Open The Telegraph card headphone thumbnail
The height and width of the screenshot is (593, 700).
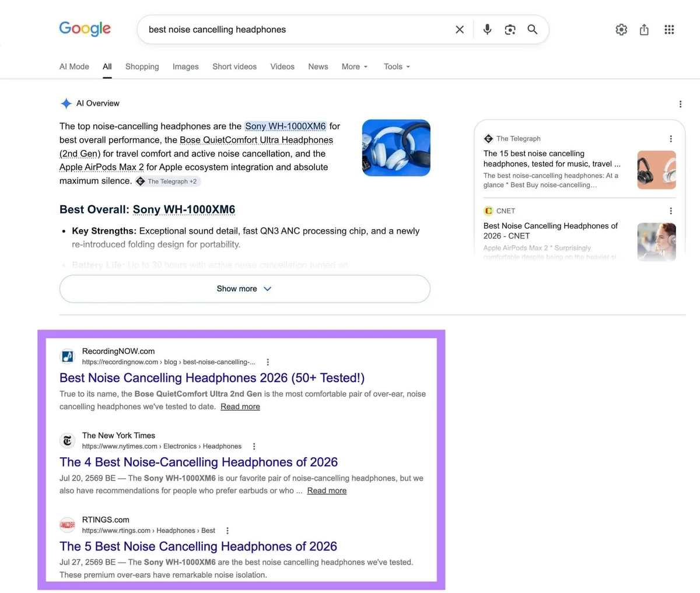[x=657, y=170]
